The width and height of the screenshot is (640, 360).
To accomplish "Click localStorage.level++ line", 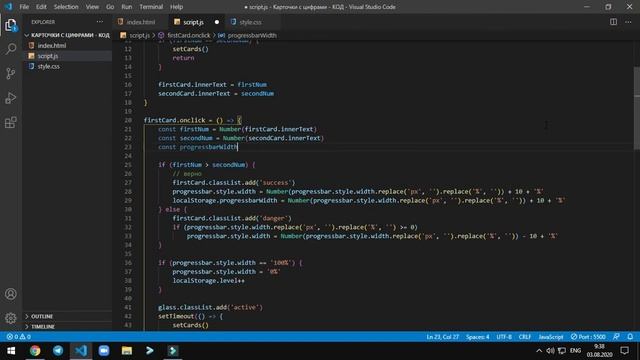I will click(209, 281).
